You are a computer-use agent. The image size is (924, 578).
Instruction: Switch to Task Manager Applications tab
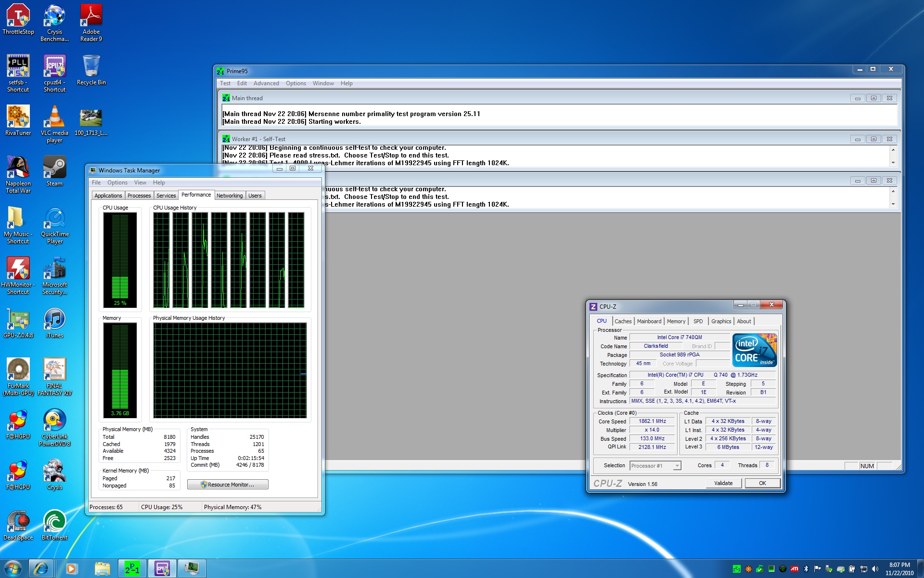click(x=108, y=196)
